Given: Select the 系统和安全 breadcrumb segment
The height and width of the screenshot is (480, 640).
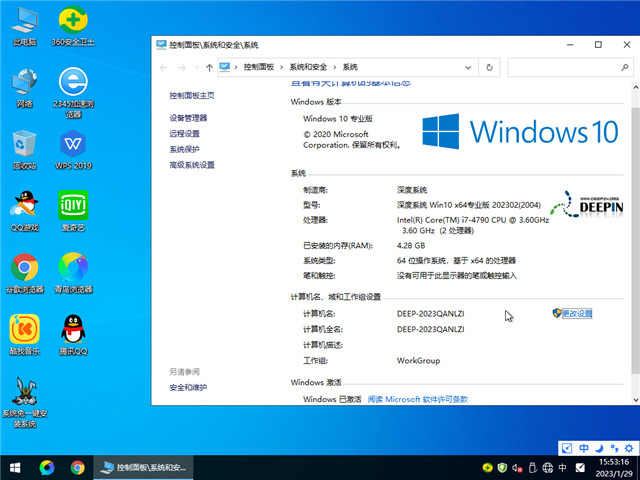Looking at the screenshot, I should pos(308,67).
